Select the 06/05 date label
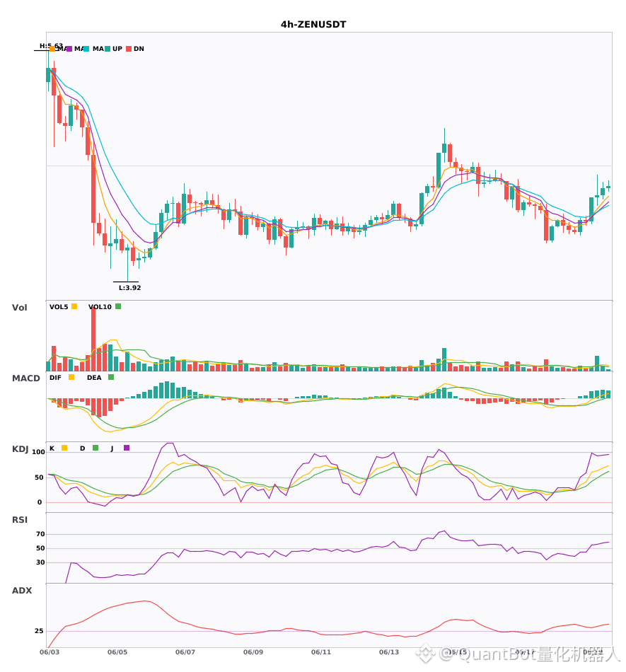Image resolution: width=626 pixels, height=672 pixels. click(x=117, y=652)
